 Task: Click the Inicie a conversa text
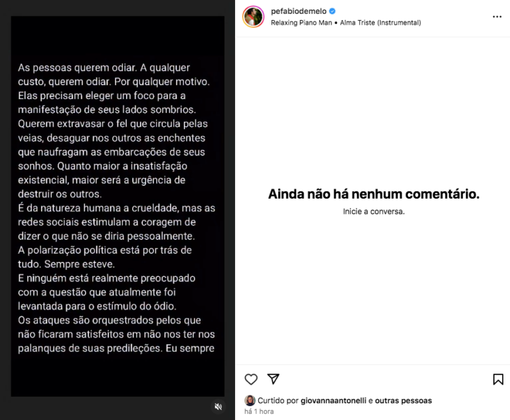374,211
